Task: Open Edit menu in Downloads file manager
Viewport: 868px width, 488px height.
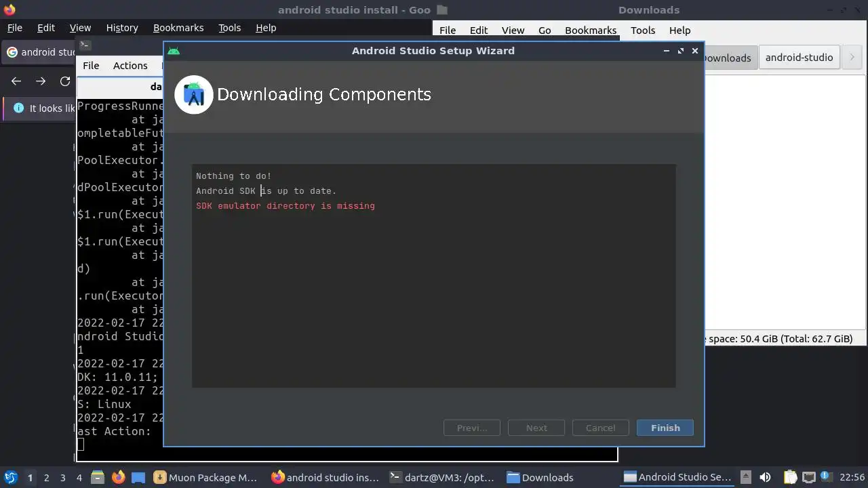Action: click(x=479, y=30)
